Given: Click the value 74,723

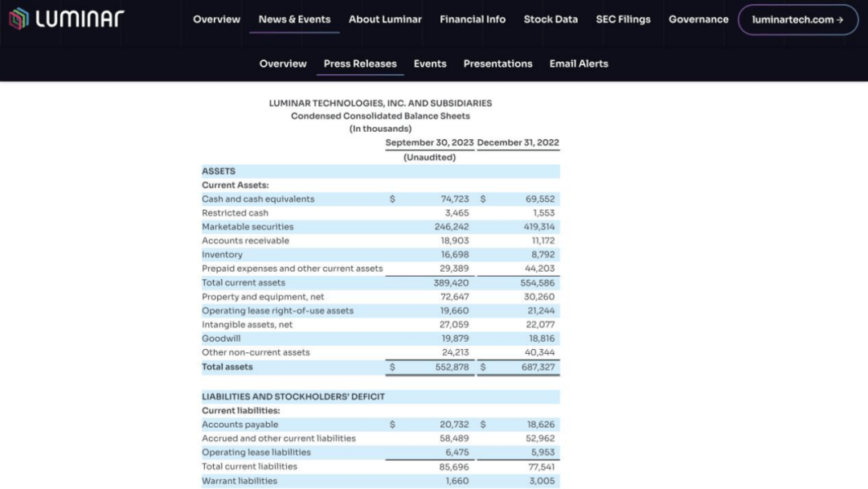Looking at the screenshot, I should click(454, 199).
